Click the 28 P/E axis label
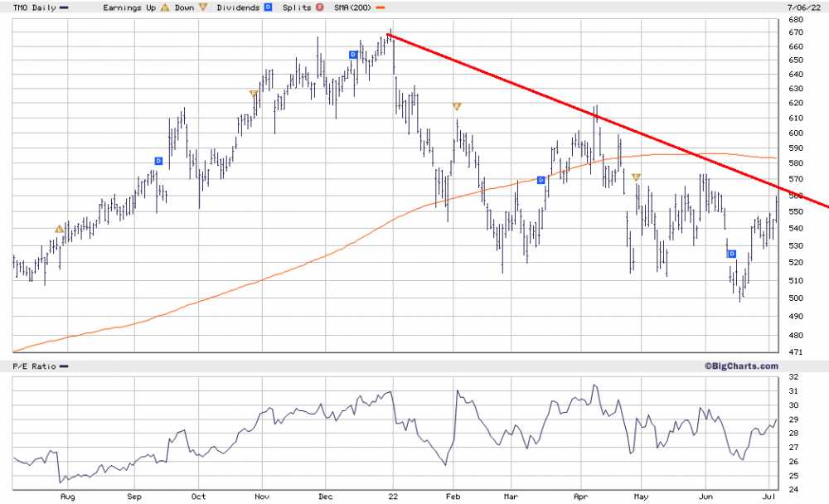This screenshot has height=504, width=829. coord(793,434)
